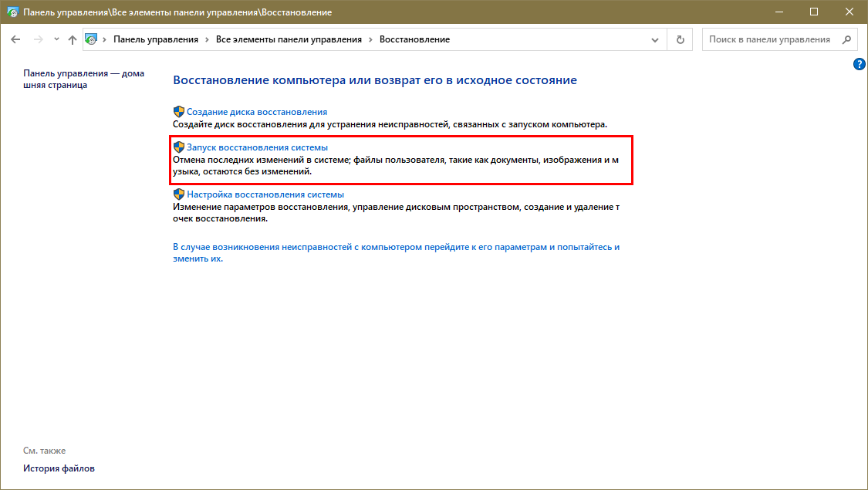Click shield icon beside Запуск восстановления системы

pyautogui.click(x=179, y=147)
